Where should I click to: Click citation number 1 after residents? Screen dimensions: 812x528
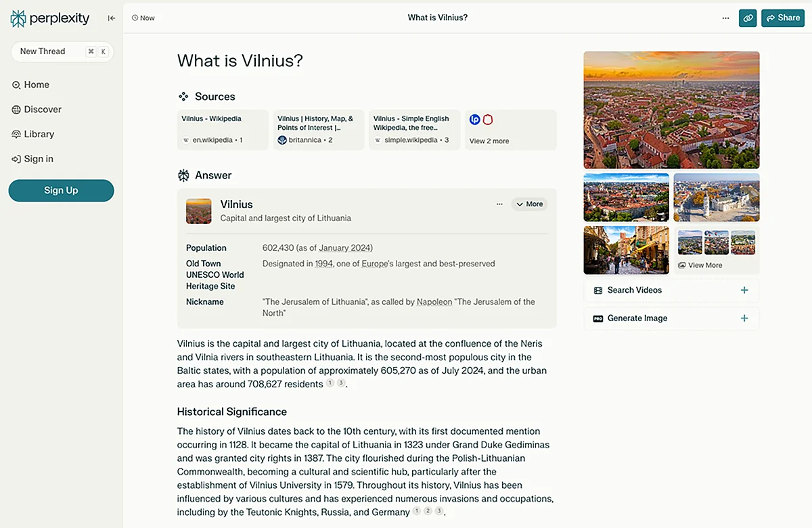[x=330, y=383]
